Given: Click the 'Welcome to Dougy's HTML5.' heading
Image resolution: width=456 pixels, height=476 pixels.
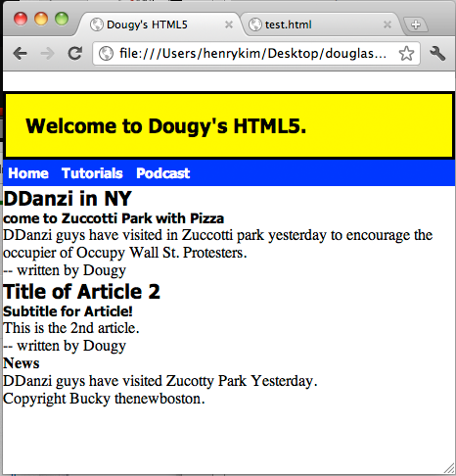Looking at the screenshot, I should [166, 126].
